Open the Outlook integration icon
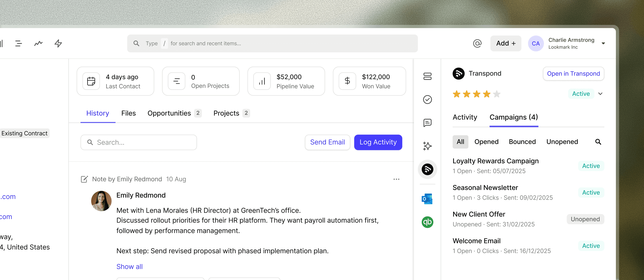This screenshot has width=644, height=280. coord(427,199)
